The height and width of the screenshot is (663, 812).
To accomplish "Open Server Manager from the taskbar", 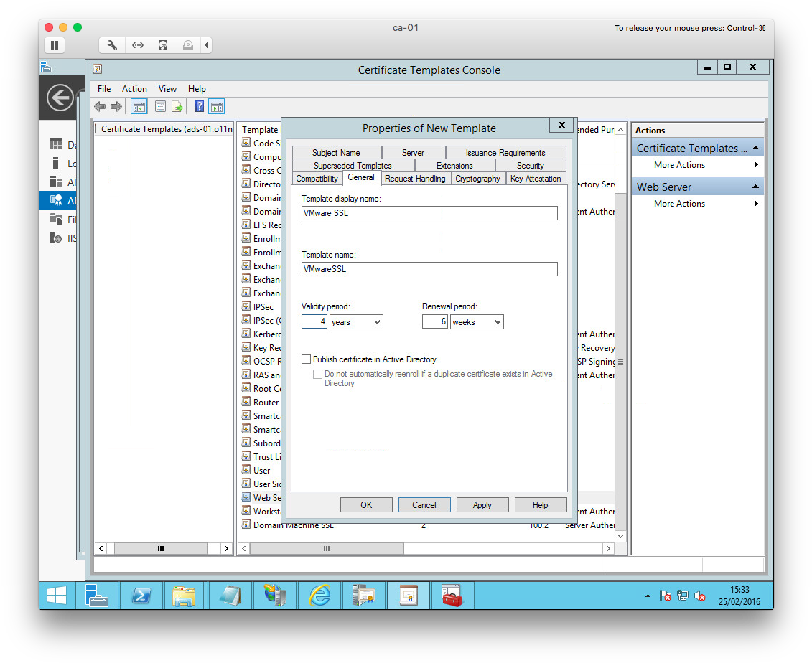I will point(97,596).
